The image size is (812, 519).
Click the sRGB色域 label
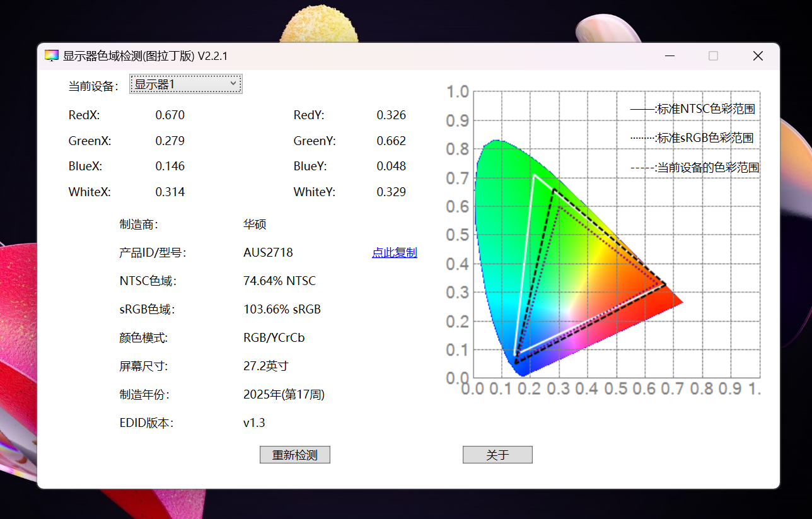(x=146, y=310)
